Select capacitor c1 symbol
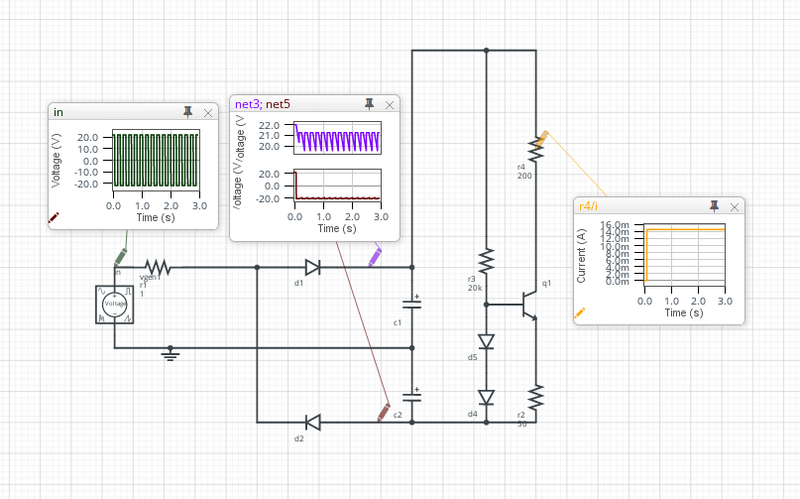The height and width of the screenshot is (499, 800). 412,304
